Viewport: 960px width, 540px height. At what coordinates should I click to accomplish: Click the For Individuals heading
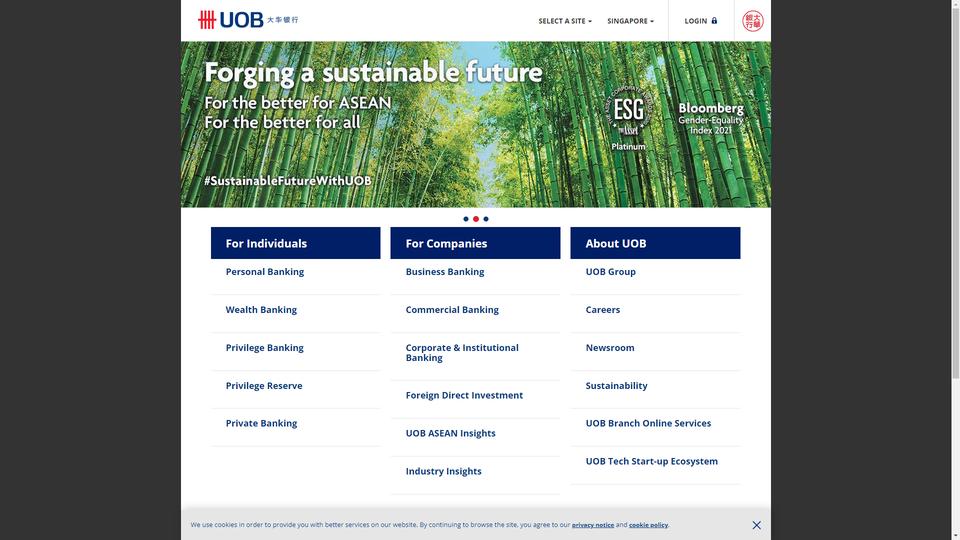[296, 243]
